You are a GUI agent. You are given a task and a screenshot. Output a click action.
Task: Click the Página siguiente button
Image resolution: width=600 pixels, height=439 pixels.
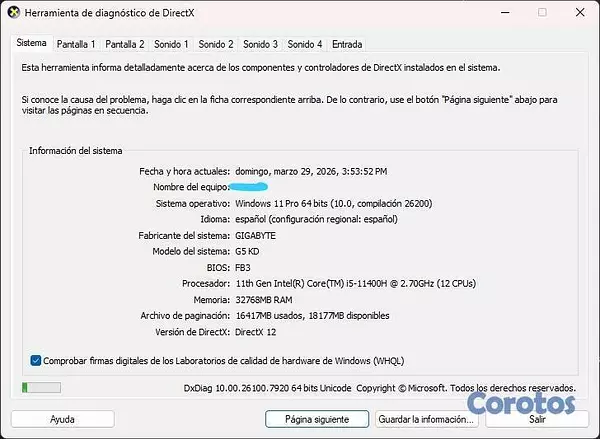click(x=317, y=419)
